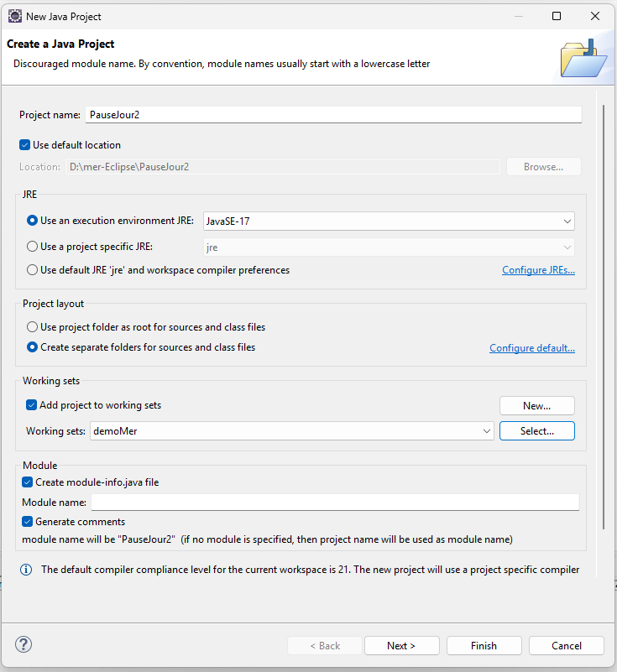Click the Eclipse icon in title bar
The image size is (617, 672).
[14, 16]
